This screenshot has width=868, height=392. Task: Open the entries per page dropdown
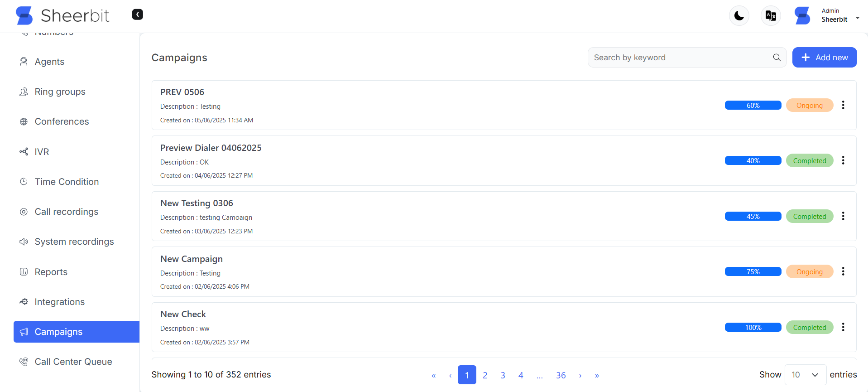pyautogui.click(x=805, y=375)
